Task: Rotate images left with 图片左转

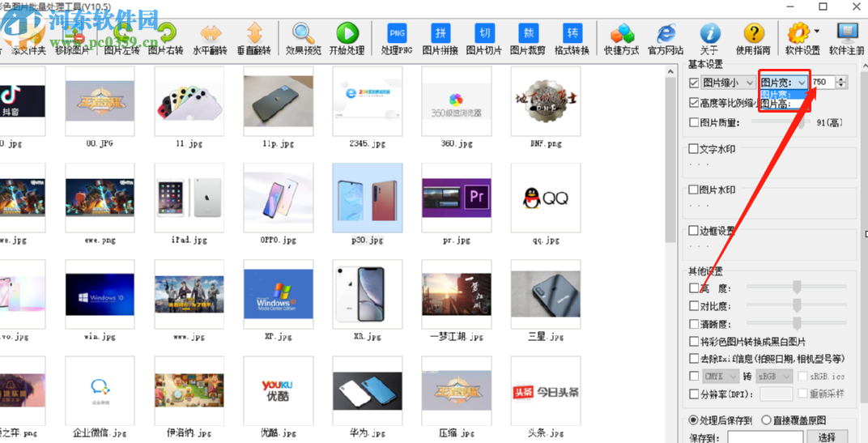Action: pos(121,40)
